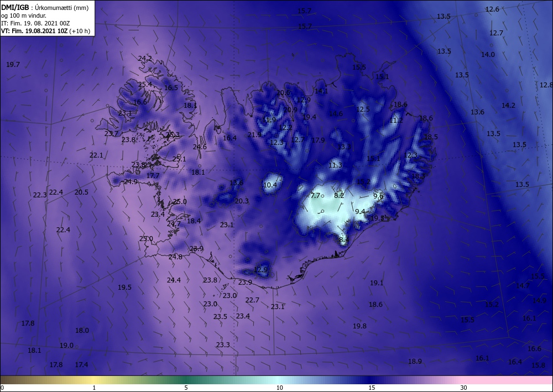Click the map value 8.4

[344, 239]
